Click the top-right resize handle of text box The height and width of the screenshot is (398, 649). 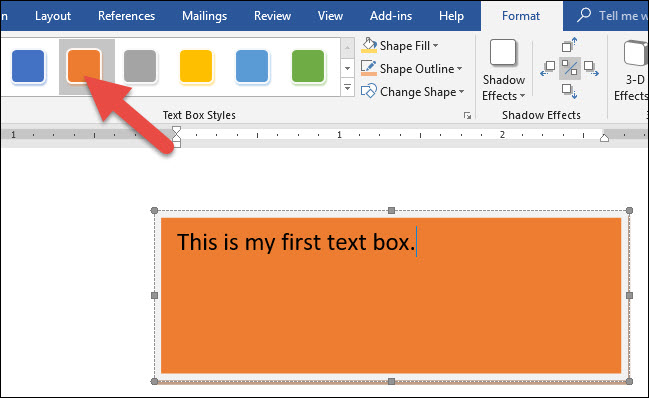629,211
